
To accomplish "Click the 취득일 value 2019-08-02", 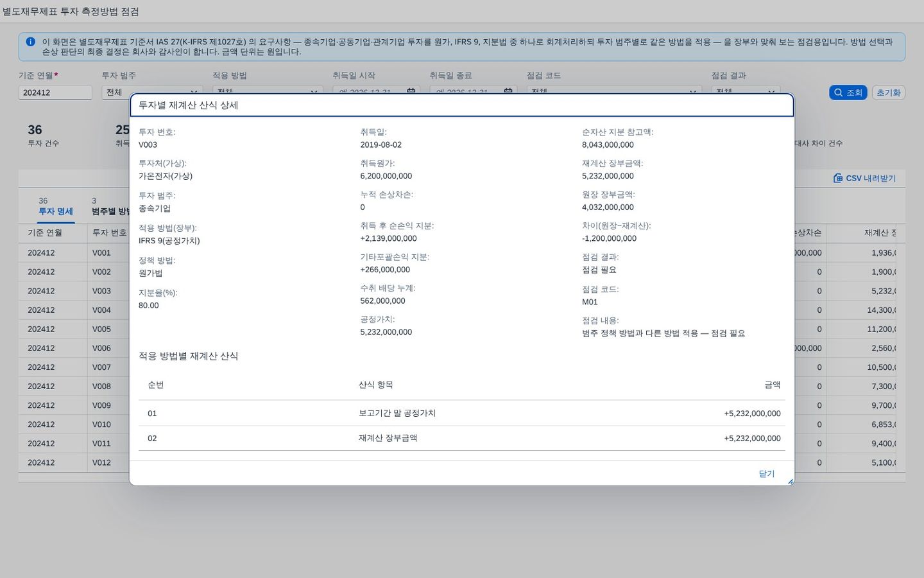I will pyautogui.click(x=381, y=144).
